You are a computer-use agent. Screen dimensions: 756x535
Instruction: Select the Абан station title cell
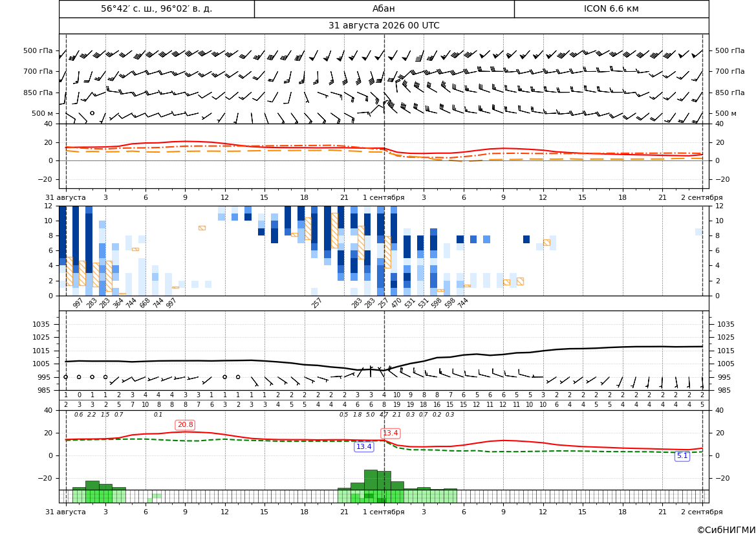click(x=383, y=8)
